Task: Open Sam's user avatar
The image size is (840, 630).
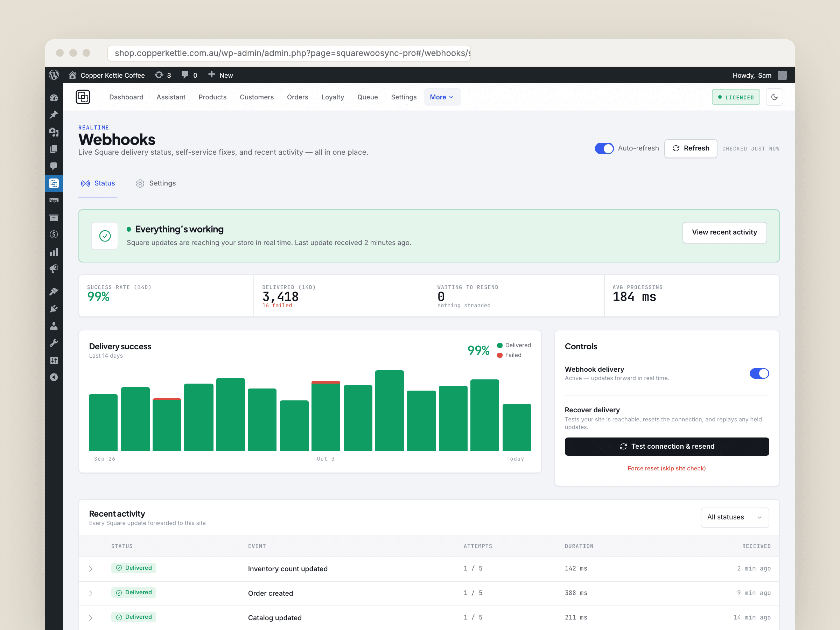Action: point(782,75)
